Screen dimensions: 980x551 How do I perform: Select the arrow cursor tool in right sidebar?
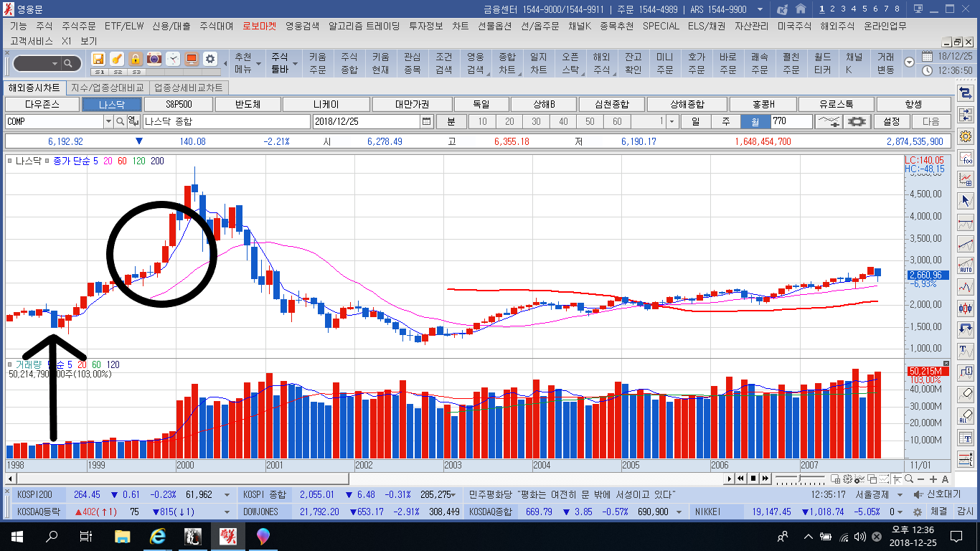(966, 200)
